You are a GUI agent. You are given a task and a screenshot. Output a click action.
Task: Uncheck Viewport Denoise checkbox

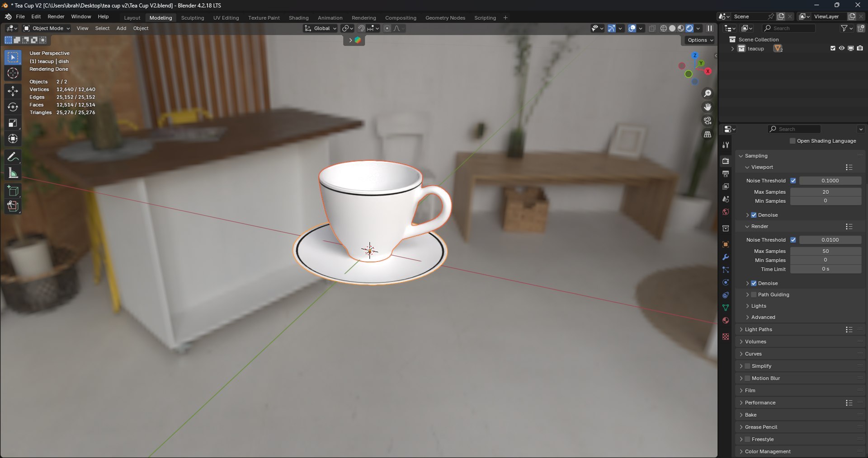click(754, 215)
